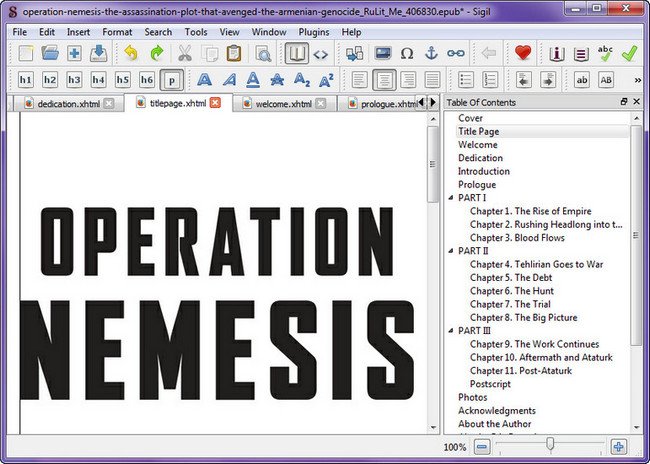Redo with the green arrow icon
650x464 pixels.
(156, 53)
